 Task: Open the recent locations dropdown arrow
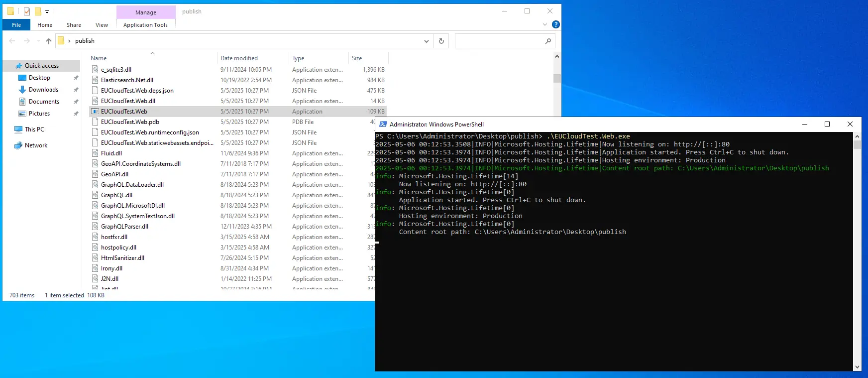38,41
